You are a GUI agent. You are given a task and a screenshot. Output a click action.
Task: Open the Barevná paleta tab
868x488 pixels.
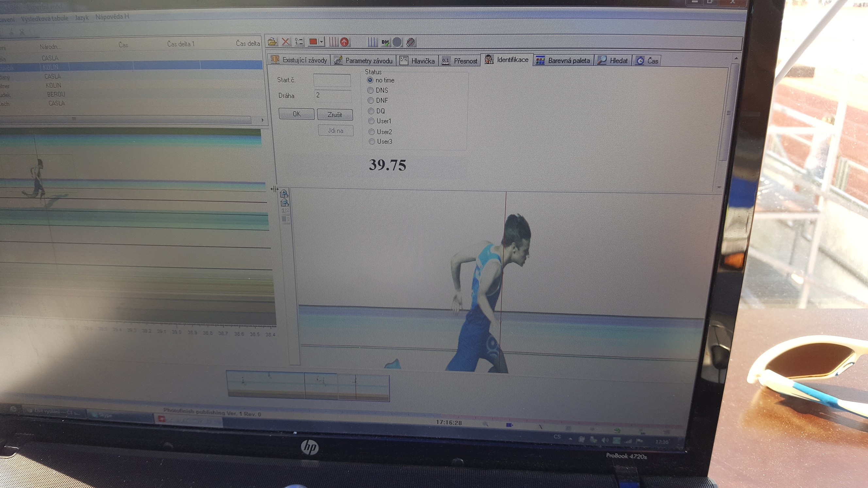click(x=563, y=61)
